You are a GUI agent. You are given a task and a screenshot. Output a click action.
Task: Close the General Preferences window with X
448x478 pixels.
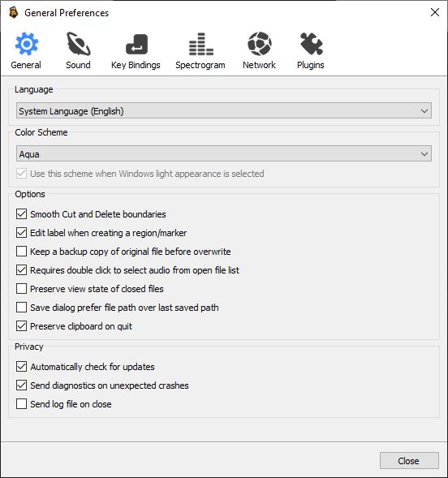[x=434, y=12]
